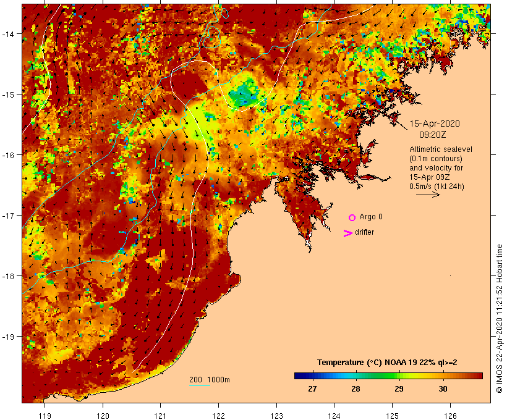Image resolution: width=507 pixels, height=420 pixels.
Task: Click the latitude '-14' axis label
Action: 7,34
